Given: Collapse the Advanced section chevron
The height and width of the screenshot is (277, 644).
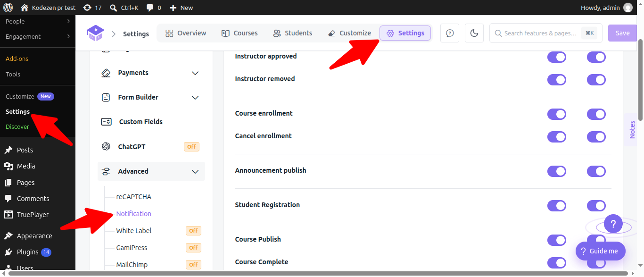Looking at the screenshot, I should 195,172.
